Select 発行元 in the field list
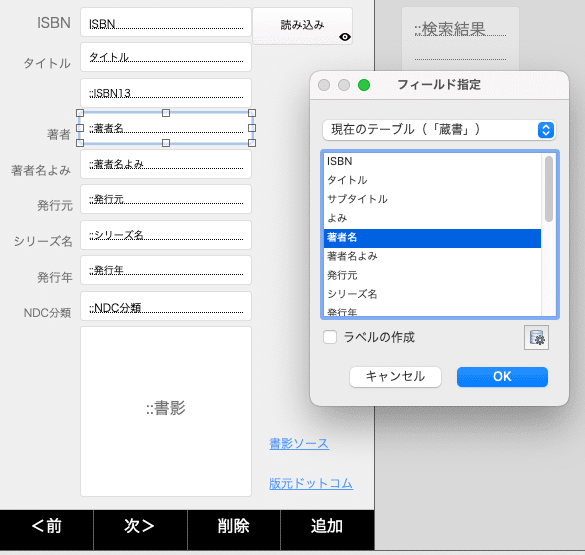The image size is (585, 555). pyautogui.click(x=432, y=275)
